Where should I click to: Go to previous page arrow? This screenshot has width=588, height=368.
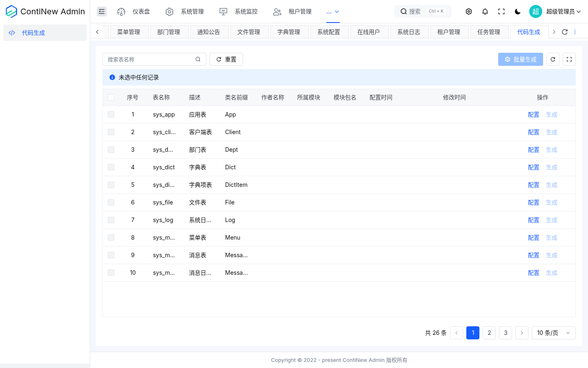point(457,333)
